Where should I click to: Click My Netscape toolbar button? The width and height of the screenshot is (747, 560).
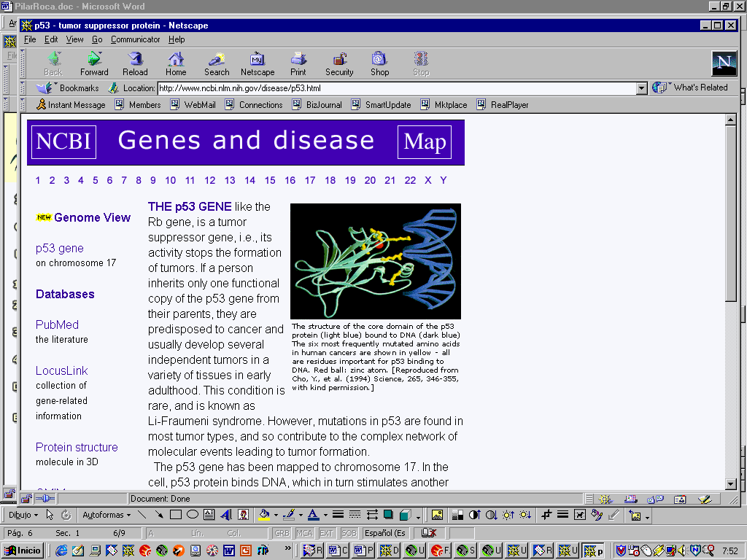pyautogui.click(x=258, y=63)
